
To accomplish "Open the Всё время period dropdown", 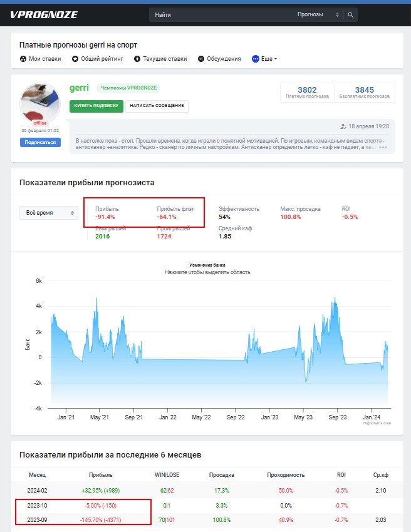I will pyautogui.click(x=48, y=213).
